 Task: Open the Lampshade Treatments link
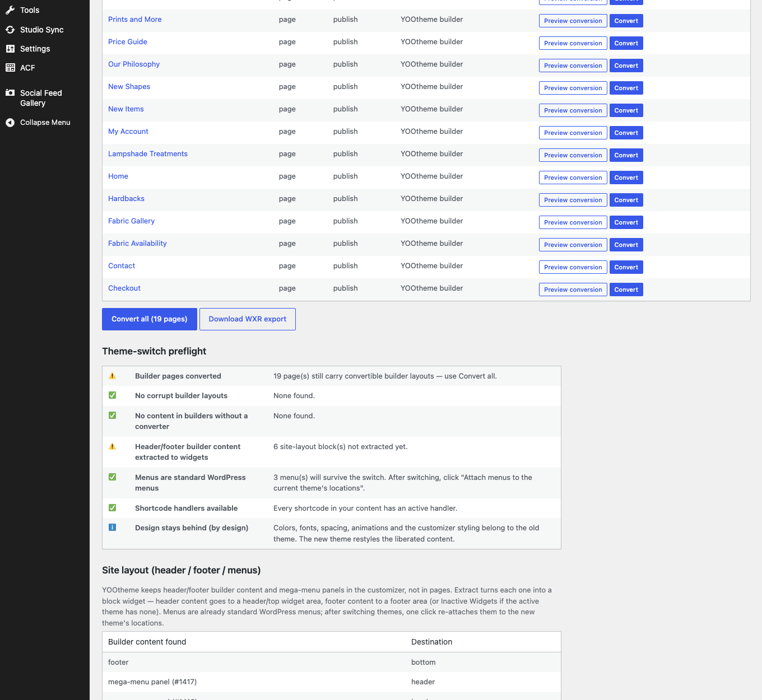point(148,154)
